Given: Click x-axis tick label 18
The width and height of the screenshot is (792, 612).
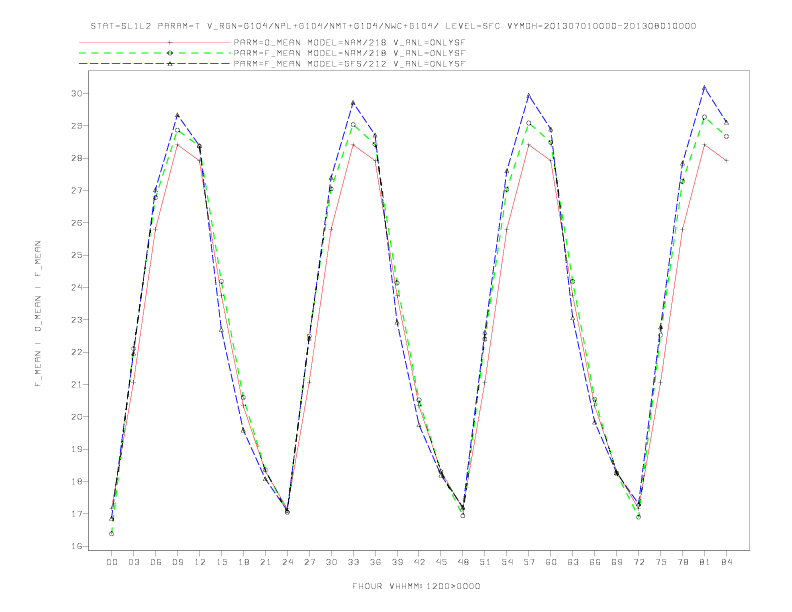Looking at the screenshot, I should point(243,562).
